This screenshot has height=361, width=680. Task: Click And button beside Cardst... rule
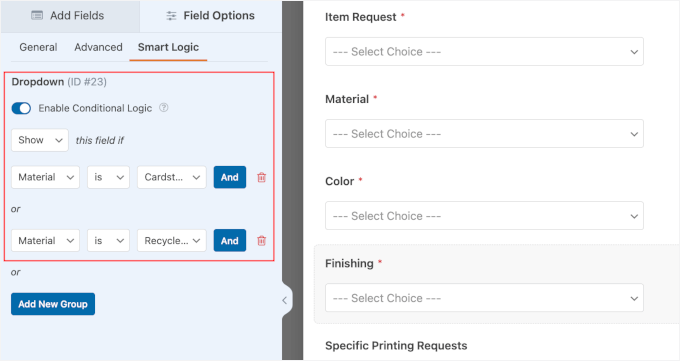pyautogui.click(x=230, y=177)
